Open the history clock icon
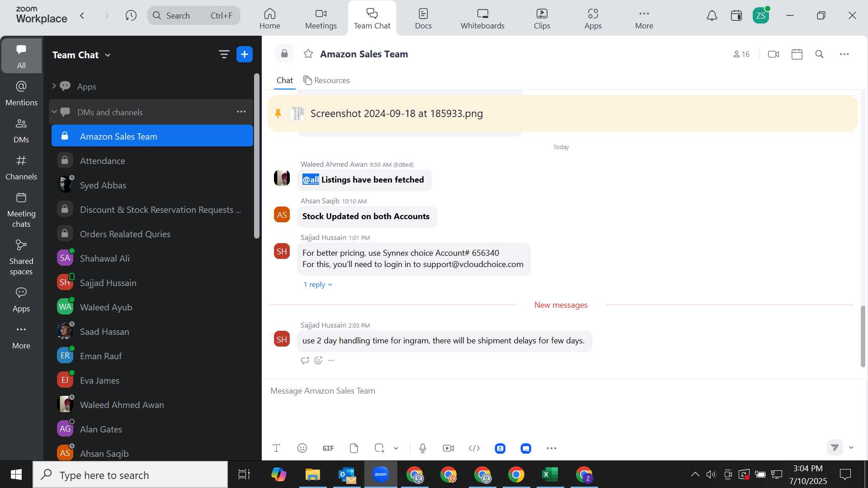 tap(131, 16)
